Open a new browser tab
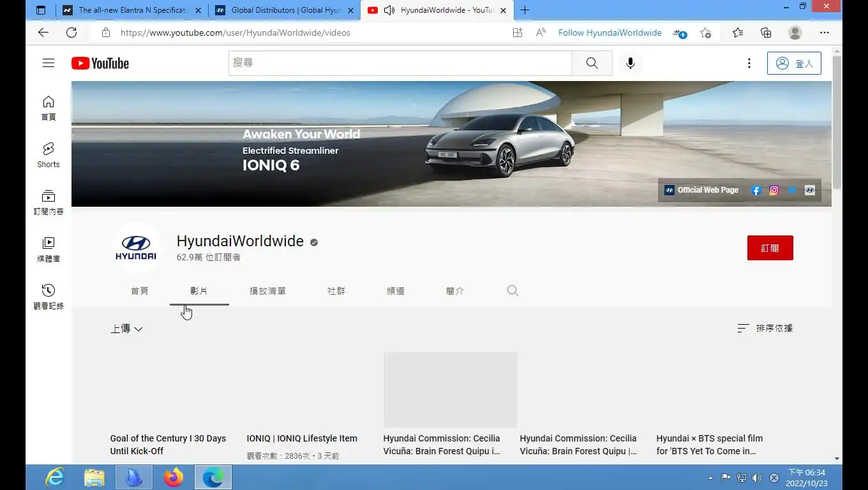The image size is (868, 490). click(525, 10)
